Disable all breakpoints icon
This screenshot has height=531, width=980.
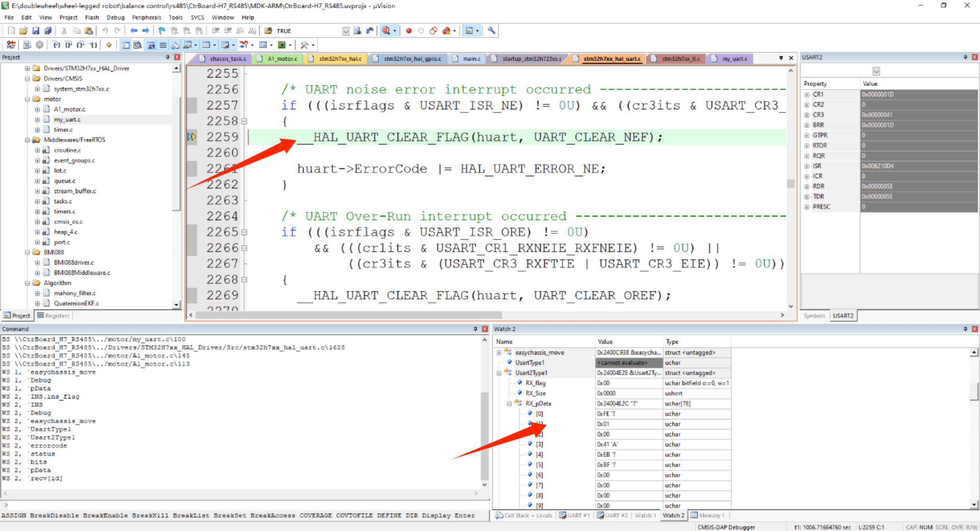tap(433, 31)
